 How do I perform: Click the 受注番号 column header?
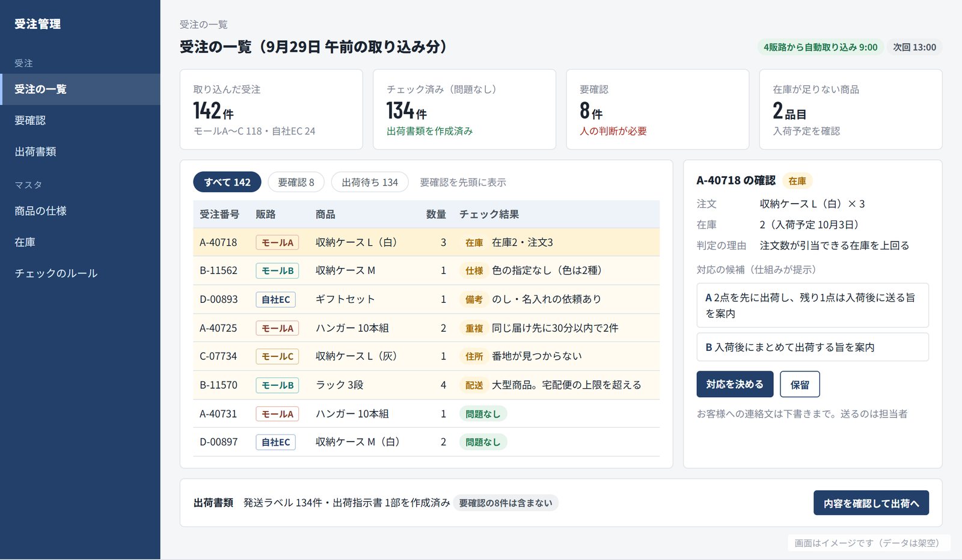(219, 214)
